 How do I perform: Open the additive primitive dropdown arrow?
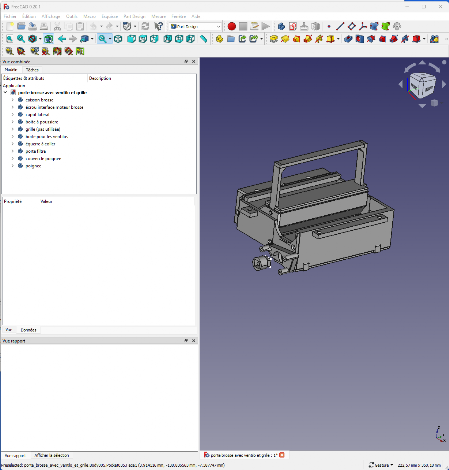338,39
